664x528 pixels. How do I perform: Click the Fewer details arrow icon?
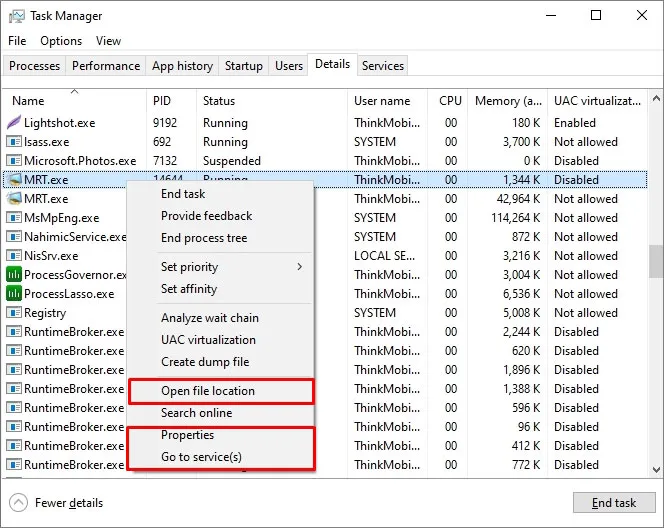click(18, 503)
